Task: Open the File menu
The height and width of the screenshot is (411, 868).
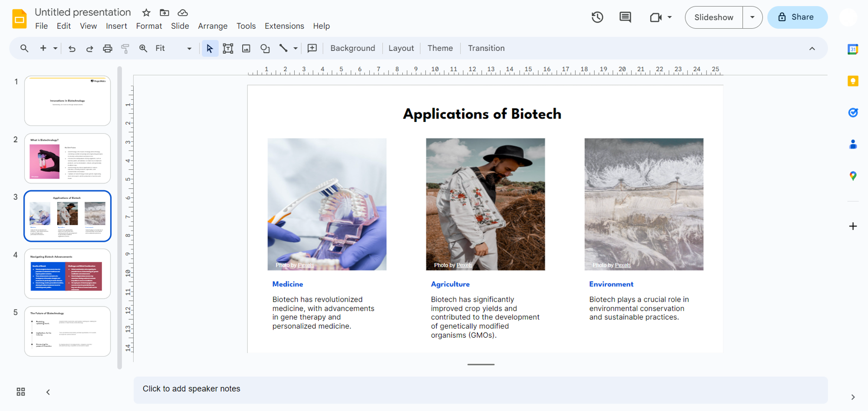Action: pyautogui.click(x=42, y=26)
